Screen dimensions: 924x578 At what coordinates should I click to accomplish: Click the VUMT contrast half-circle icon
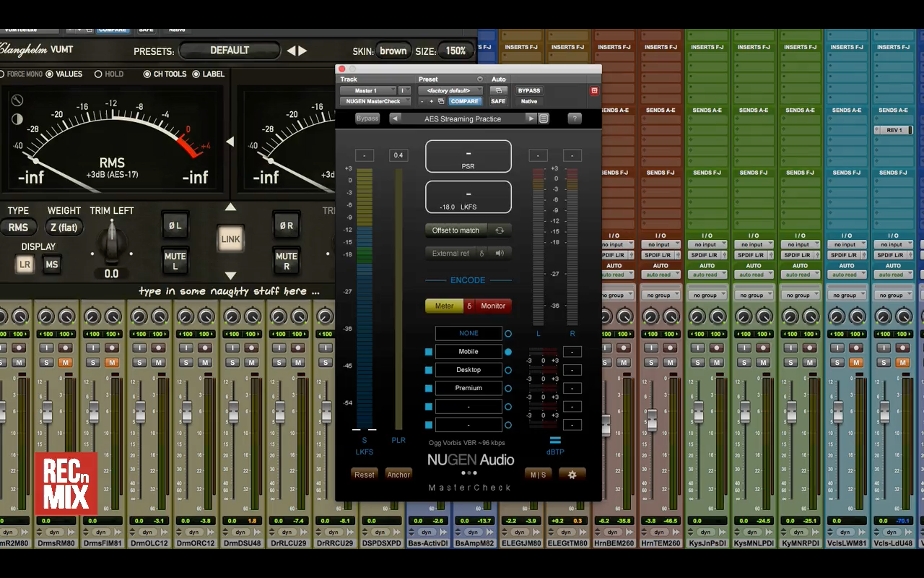(x=17, y=119)
